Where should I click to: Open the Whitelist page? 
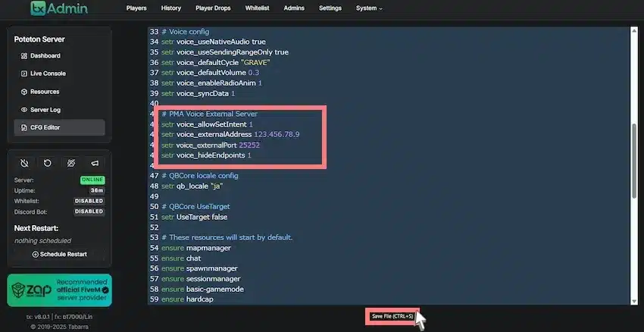[259, 8]
